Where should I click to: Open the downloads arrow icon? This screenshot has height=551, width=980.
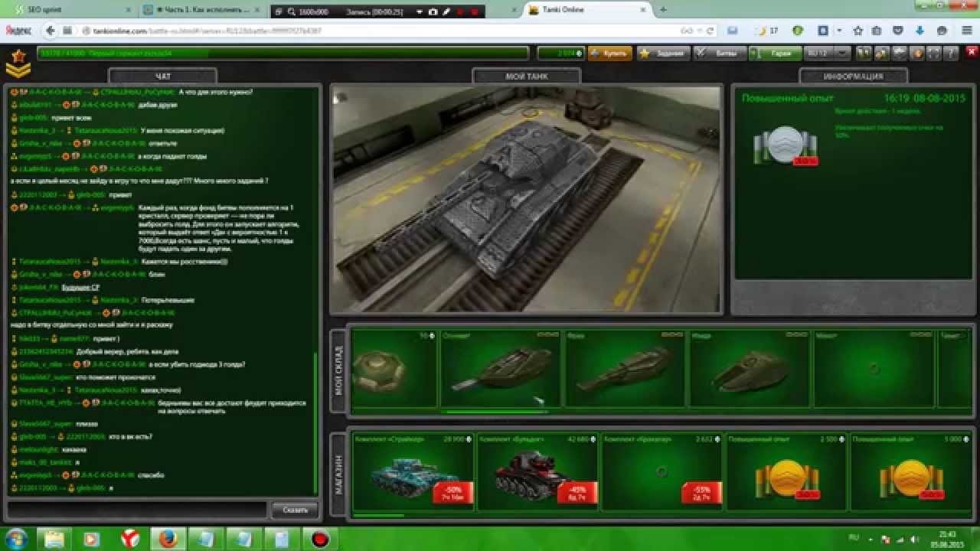[920, 31]
